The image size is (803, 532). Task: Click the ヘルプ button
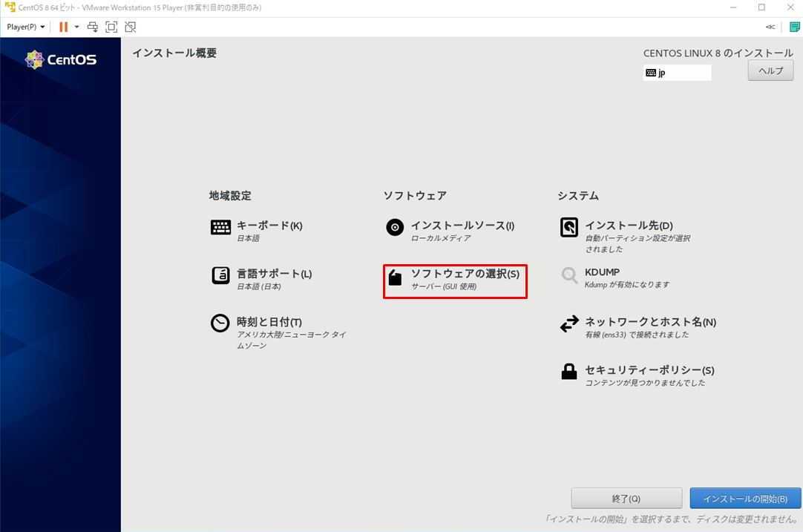click(x=771, y=70)
